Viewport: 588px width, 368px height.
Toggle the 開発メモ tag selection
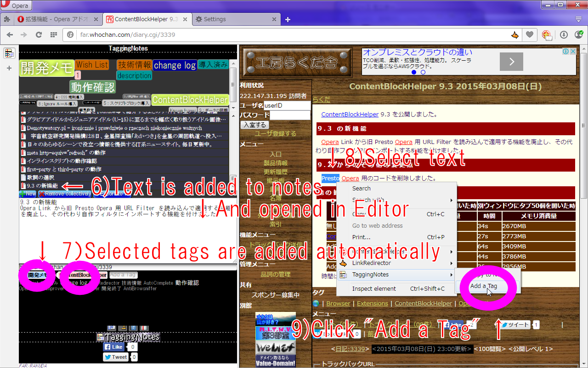coord(38,274)
